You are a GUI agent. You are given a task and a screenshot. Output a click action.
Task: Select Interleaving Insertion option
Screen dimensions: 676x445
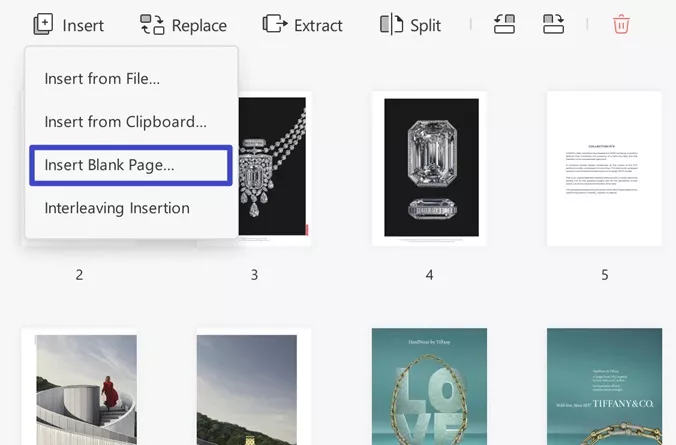(x=117, y=208)
